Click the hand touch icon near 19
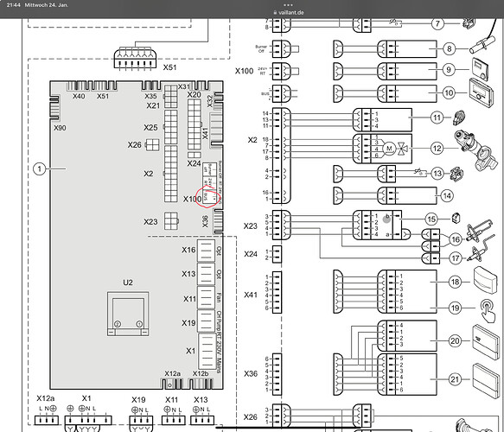 (488, 310)
